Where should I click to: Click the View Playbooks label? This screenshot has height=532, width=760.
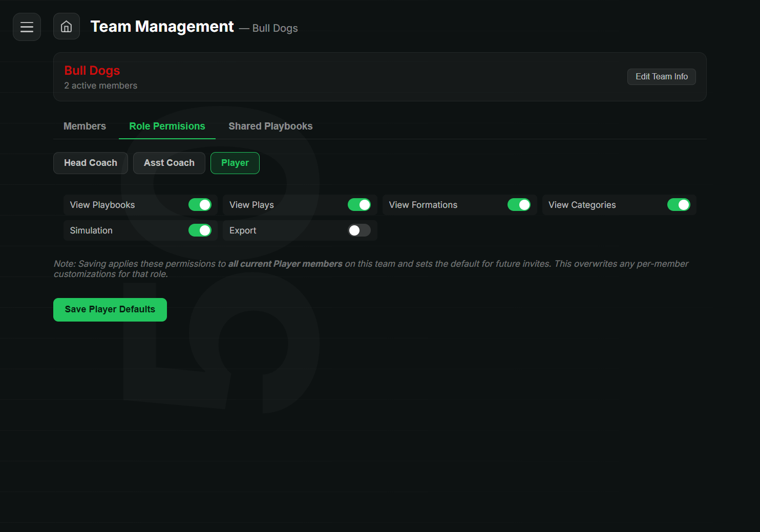point(102,205)
